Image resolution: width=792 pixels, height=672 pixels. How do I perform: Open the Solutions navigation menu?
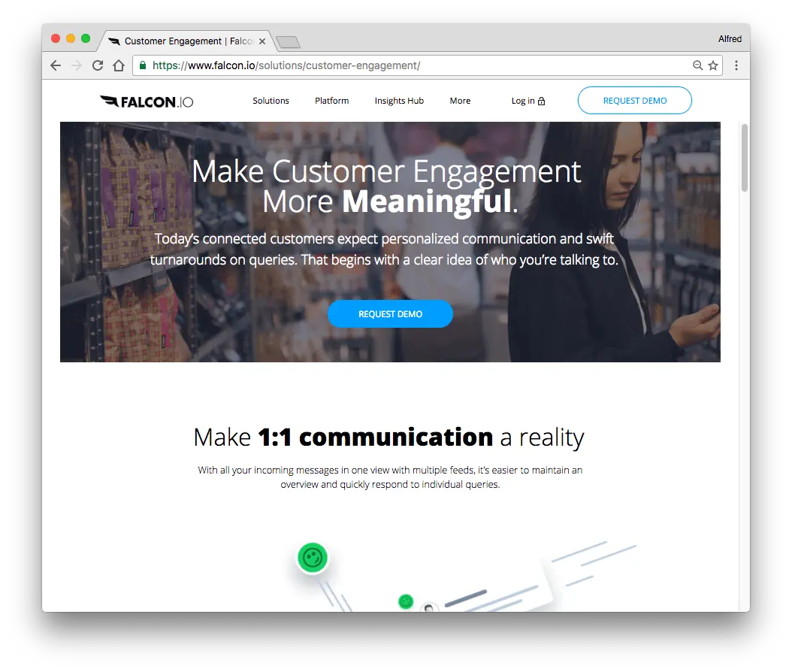coord(271,101)
